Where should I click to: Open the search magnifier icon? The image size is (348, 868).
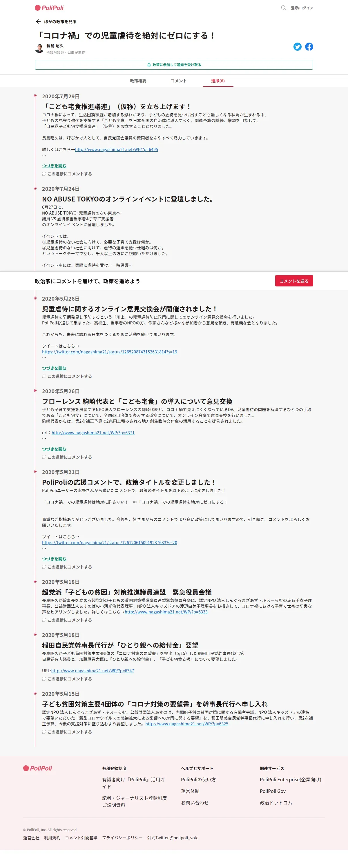point(283,8)
